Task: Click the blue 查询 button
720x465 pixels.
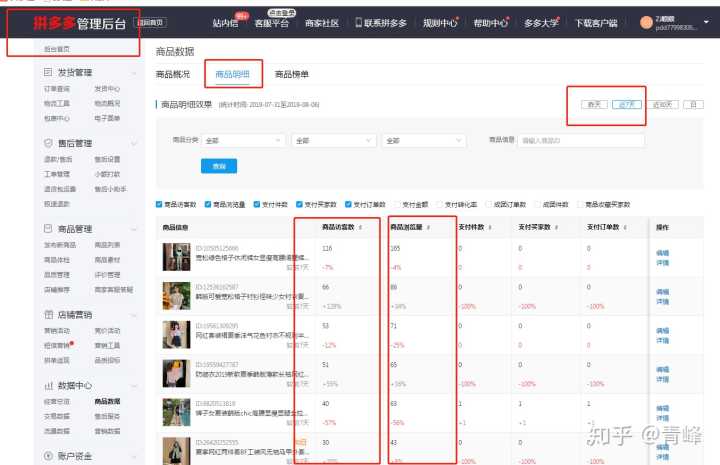Action: 219,165
